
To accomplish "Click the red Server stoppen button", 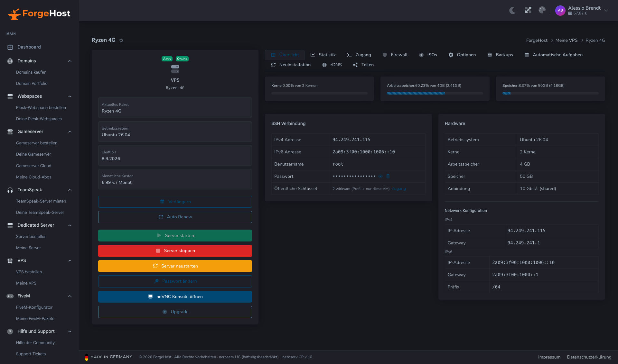I will pyautogui.click(x=175, y=251).
